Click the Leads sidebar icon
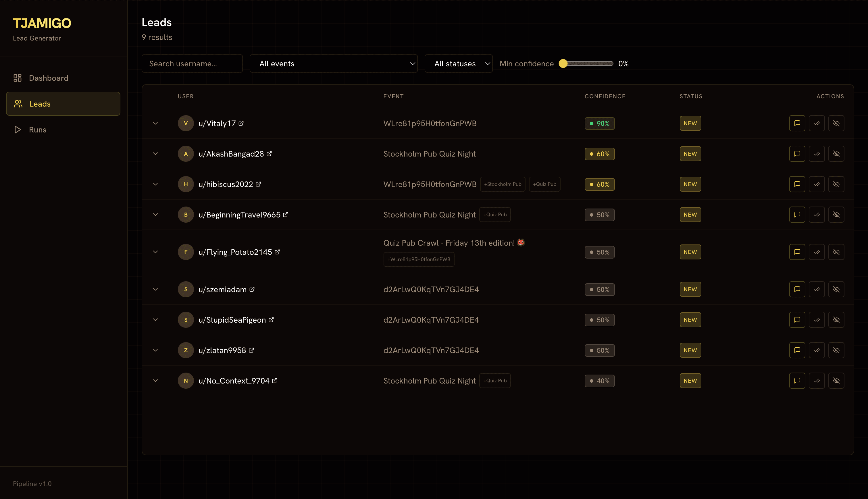This screenshot has height=499, width=868. (18, 103)
